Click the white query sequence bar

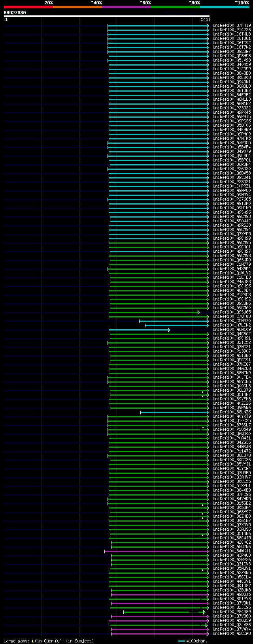coord(106,16)
